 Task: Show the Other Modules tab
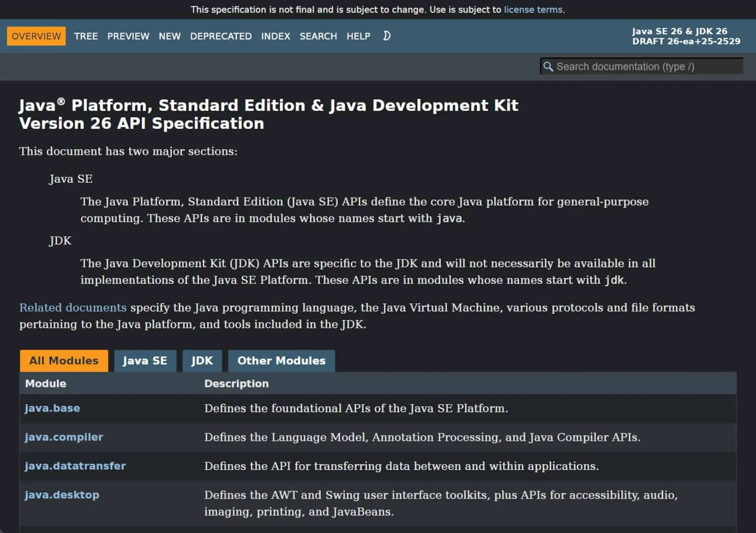(x=282, y=361)
